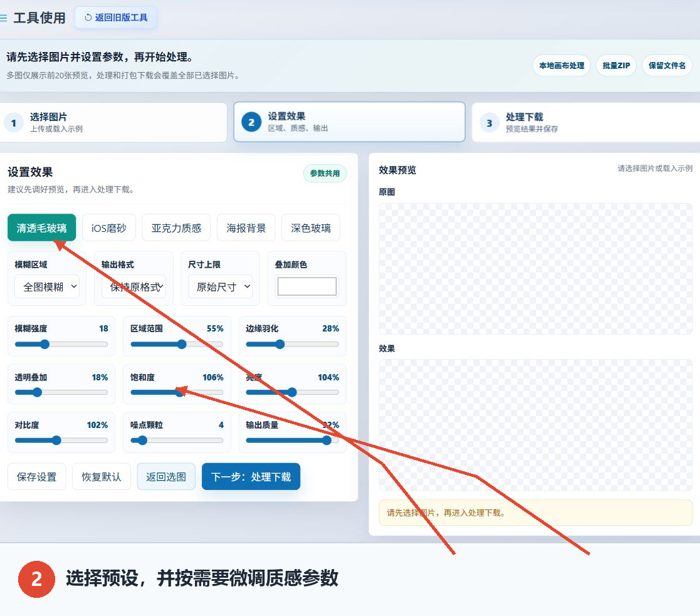Adjust the 边缘羽化 slider
The width and height of the screenshot is (700, 616).
coord(293,344)
